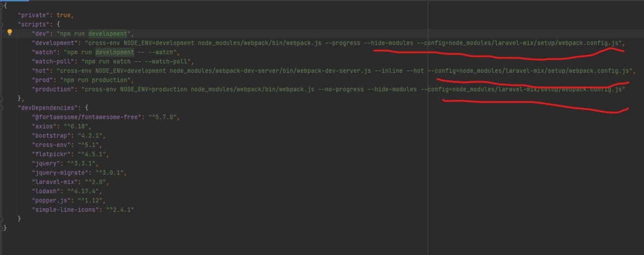
Task: Click the true value
Action: [x=63, y=15]
